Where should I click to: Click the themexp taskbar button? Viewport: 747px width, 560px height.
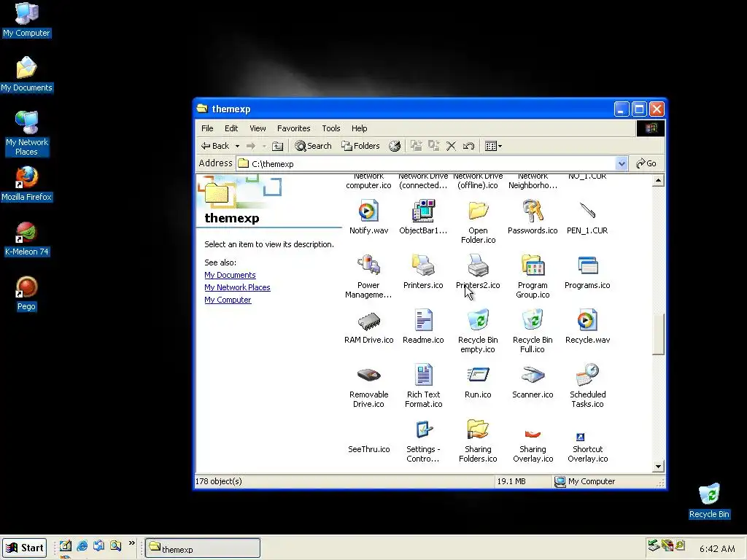(203, 548)
